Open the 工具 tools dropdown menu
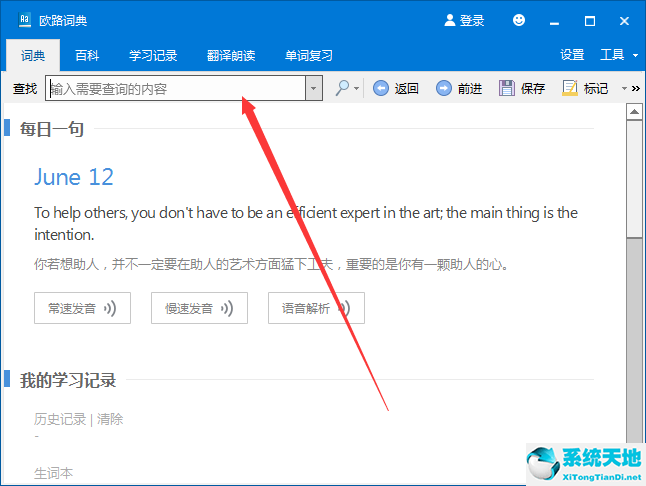 tap(619, 55)
